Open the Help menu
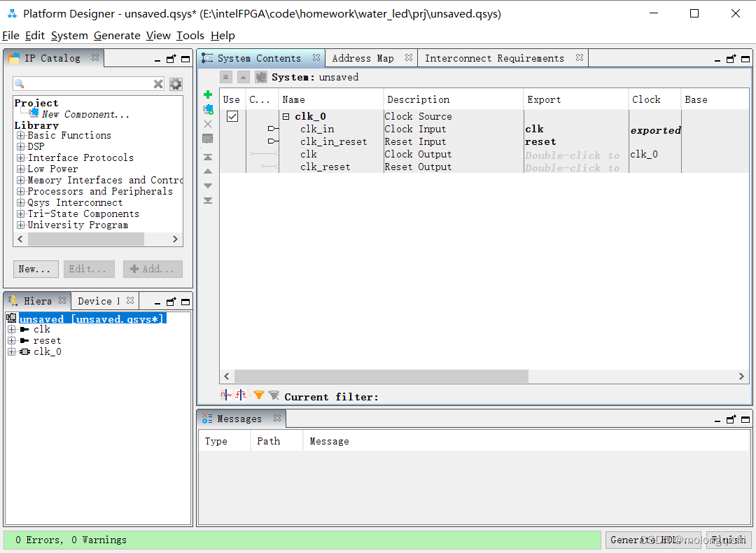This screenshot has height=553, width=756. (x=223, y=36)
